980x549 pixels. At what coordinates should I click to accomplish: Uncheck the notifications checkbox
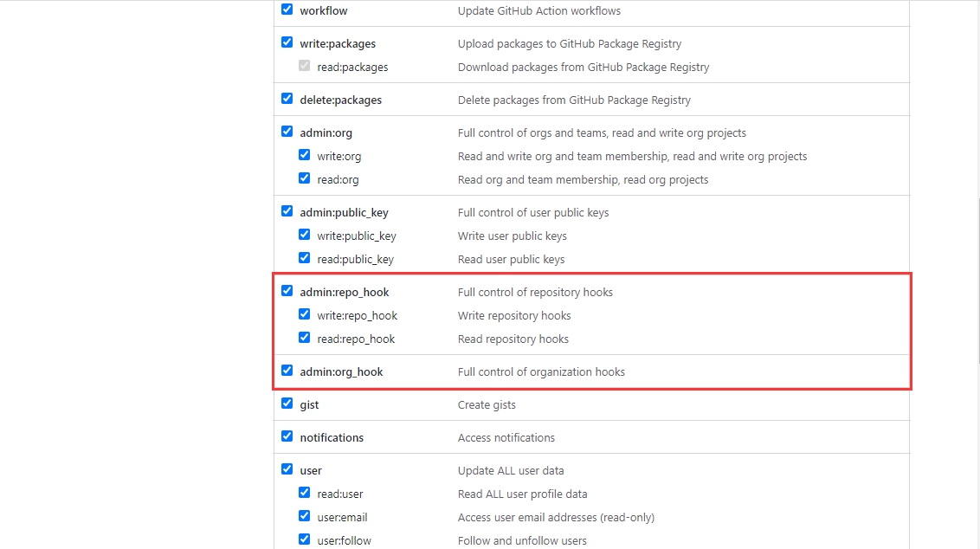click(x=287, y=436)
